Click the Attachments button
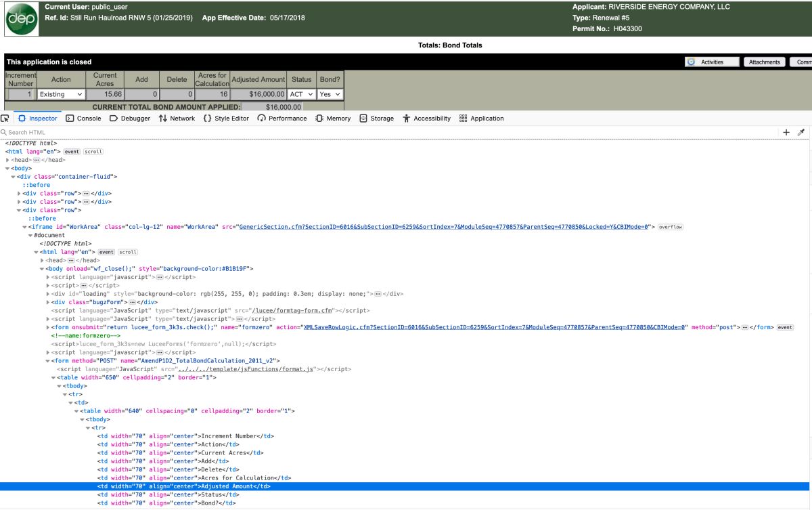812x510 pixels. click(x=765, y=62)
